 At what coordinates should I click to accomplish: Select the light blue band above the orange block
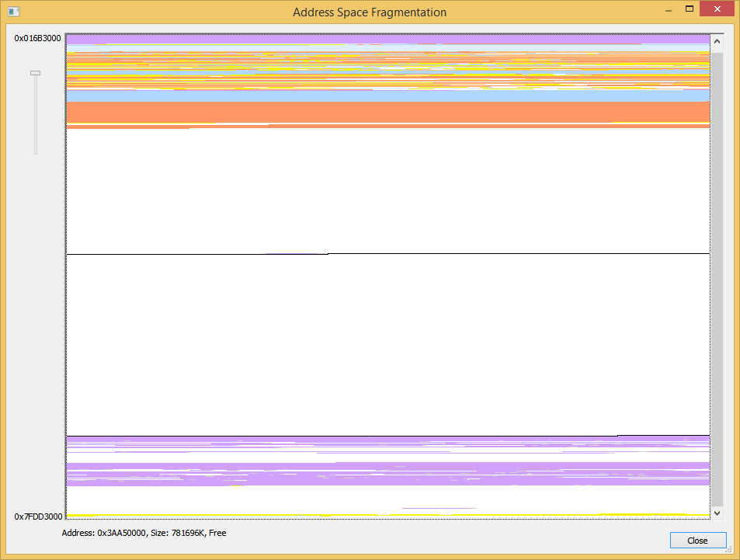coord(388,96)
